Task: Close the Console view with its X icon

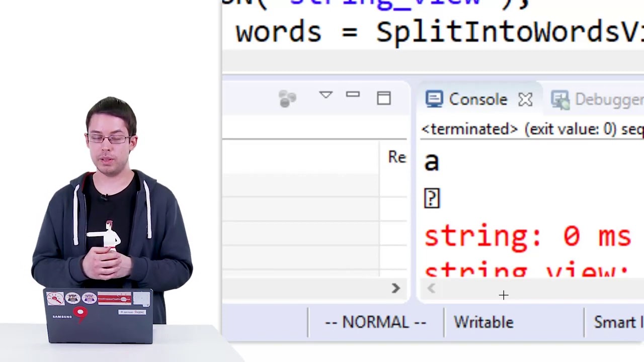Action: (x=525, y=100)
